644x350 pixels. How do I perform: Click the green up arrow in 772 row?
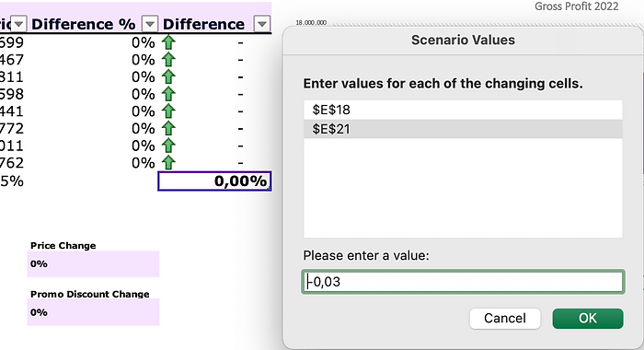coord(168,129)
